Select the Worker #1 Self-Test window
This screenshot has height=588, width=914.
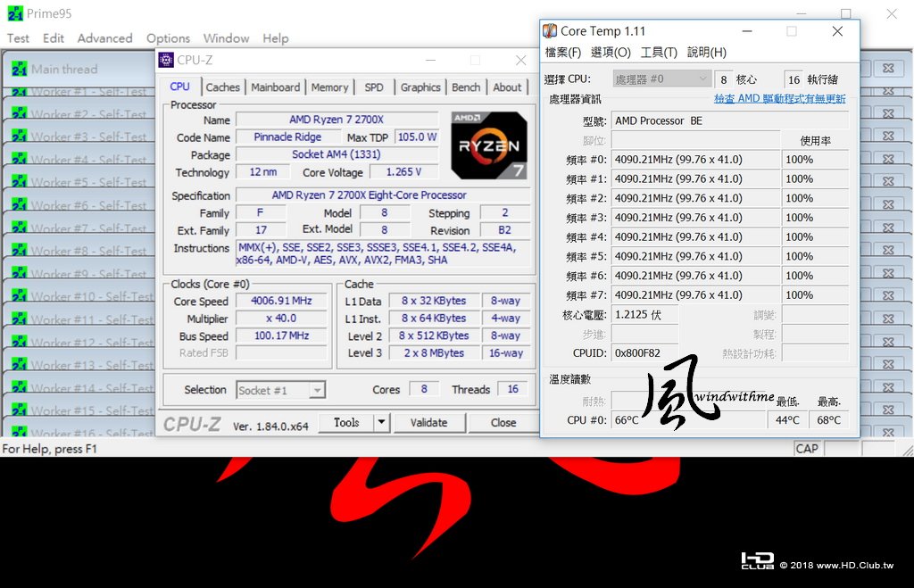tap(88, 92)
